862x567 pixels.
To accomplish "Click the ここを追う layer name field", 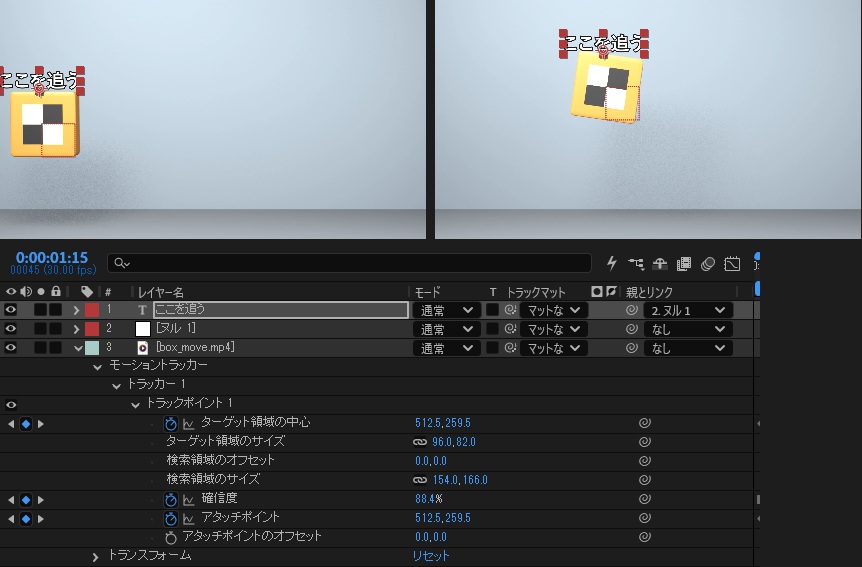I will pos(280,310).
